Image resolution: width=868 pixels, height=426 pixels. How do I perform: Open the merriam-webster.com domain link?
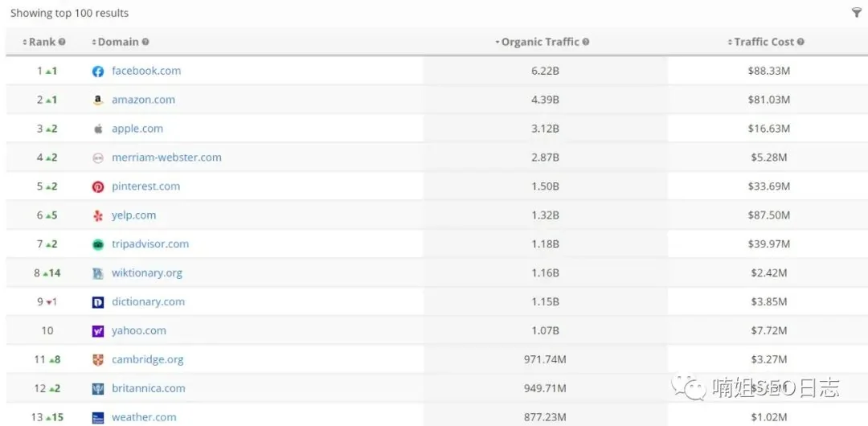click(166, 158)
